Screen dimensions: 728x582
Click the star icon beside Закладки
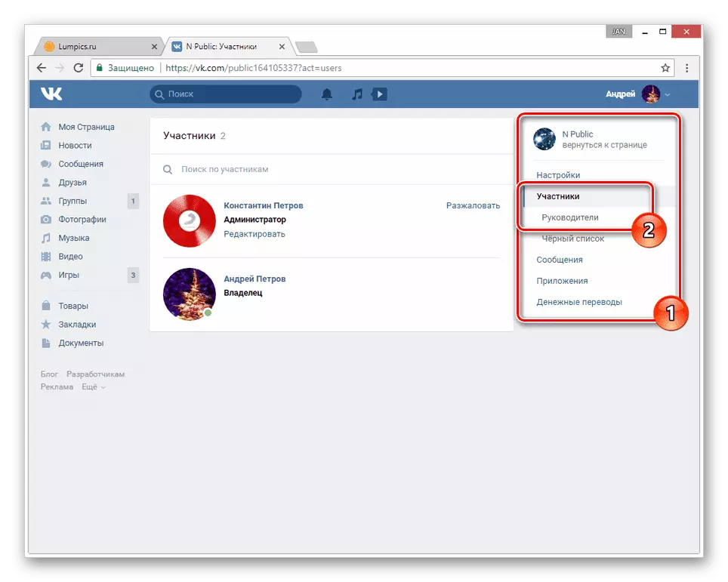point(45,324)
